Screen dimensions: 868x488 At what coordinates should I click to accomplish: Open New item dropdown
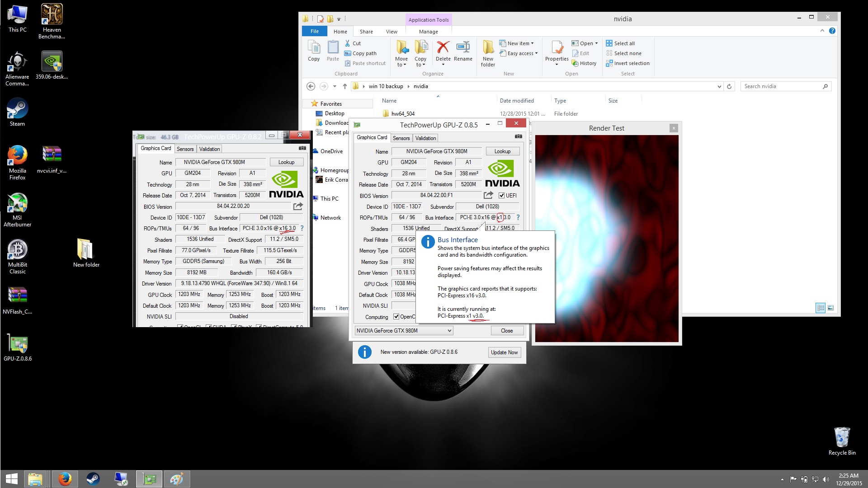(516, 43)
